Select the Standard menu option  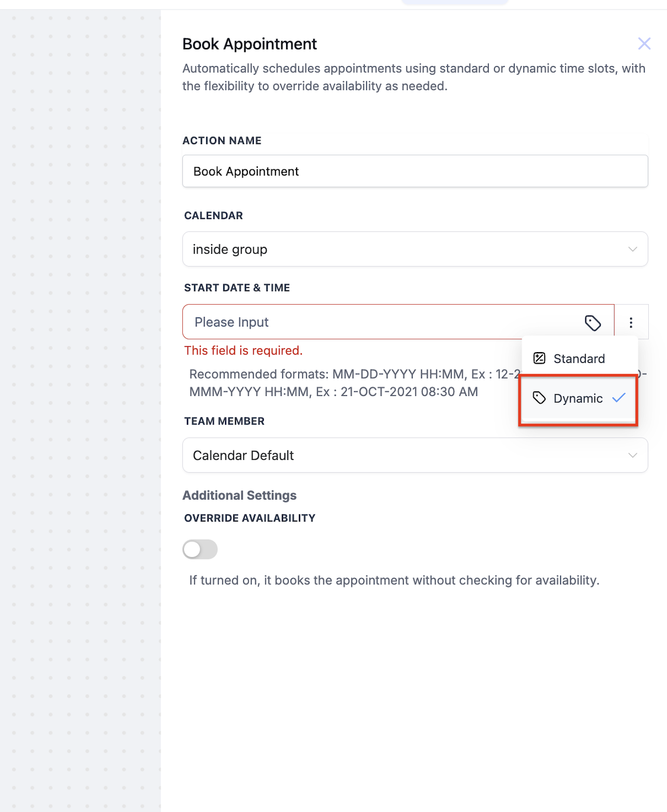[x=578, y=359]
